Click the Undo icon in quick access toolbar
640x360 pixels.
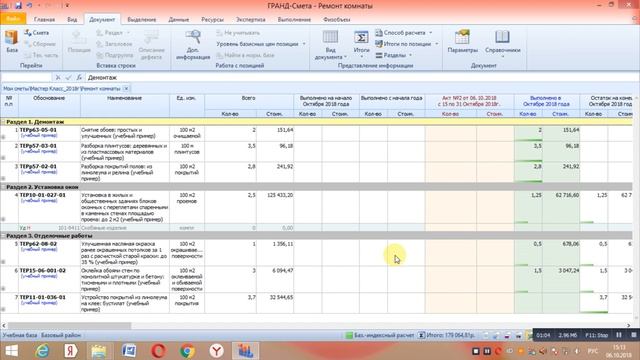pos(29,6)
